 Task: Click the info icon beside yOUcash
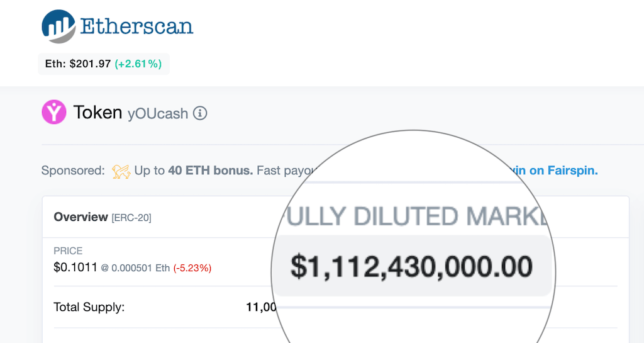tap(200, 113)
